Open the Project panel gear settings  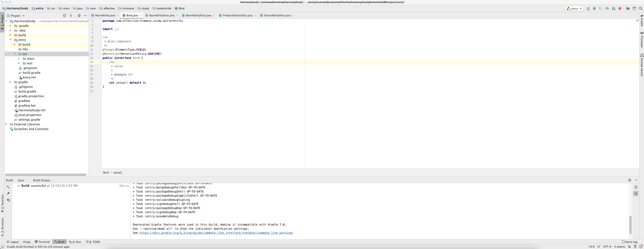click(79, 16)
